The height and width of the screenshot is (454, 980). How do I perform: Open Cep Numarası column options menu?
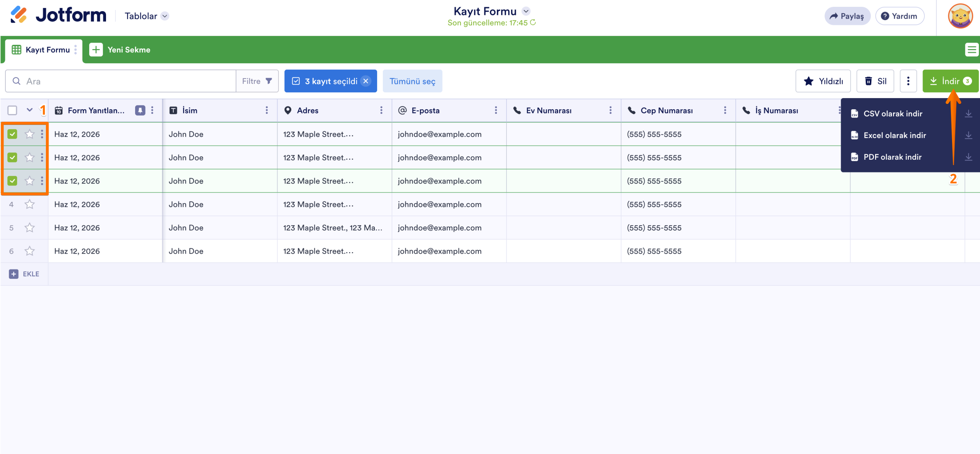[725, 110]
